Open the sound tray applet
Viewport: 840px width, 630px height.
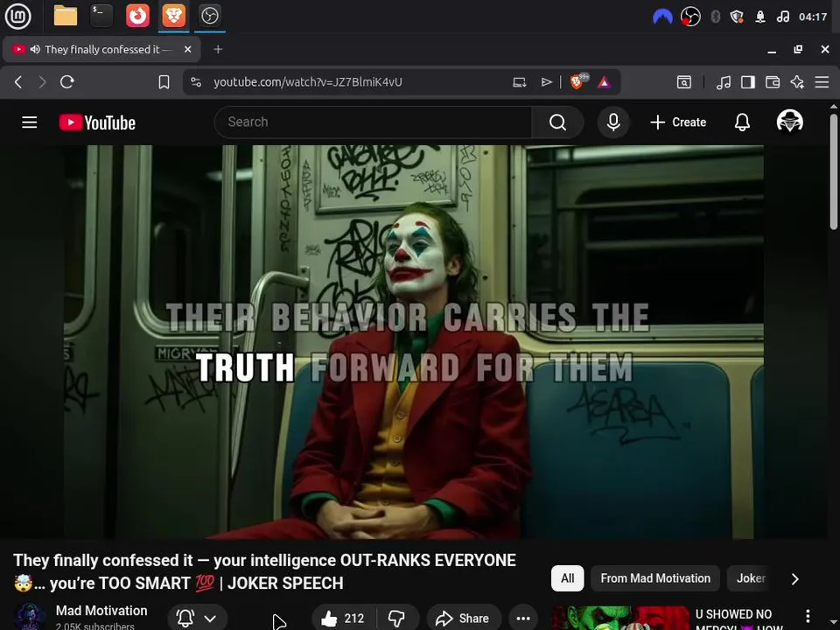click(x=782, y=17)
